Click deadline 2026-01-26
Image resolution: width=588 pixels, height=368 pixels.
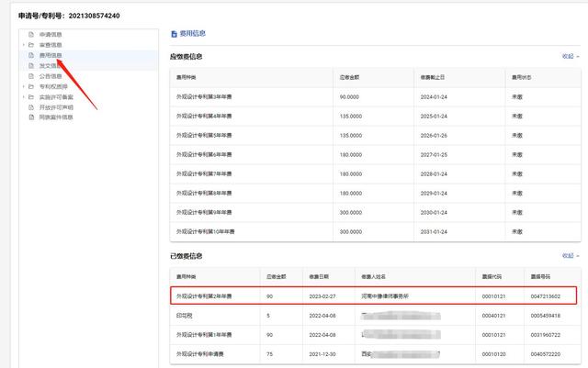434,135
